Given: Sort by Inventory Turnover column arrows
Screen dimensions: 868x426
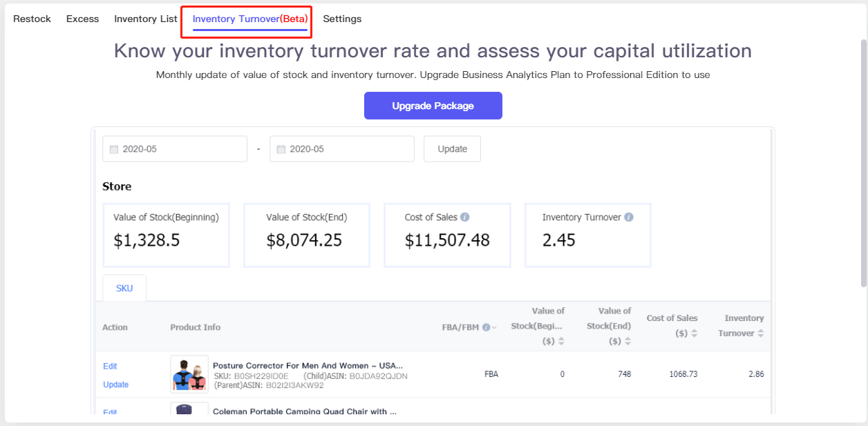Looking at the screenshot, I should click(x=761, y=333).
